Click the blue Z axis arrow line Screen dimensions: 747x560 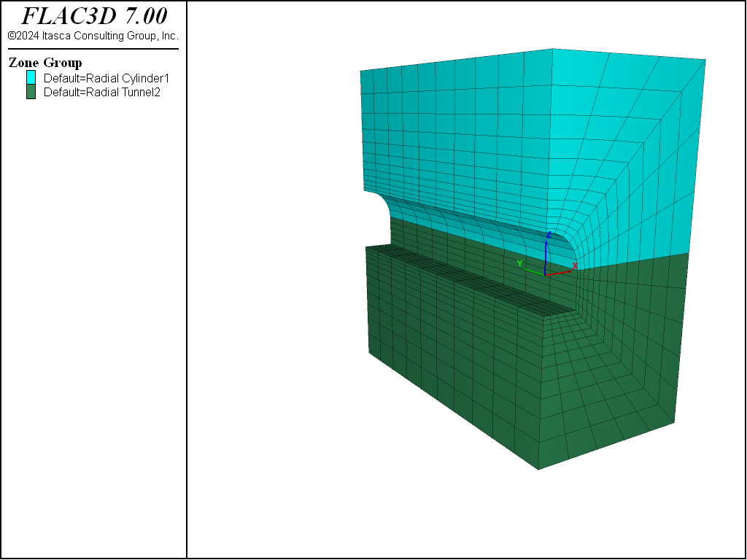[546, 257]
